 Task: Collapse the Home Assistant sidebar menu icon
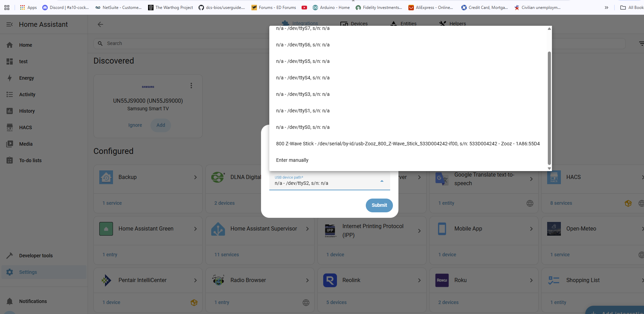[10, 24]
